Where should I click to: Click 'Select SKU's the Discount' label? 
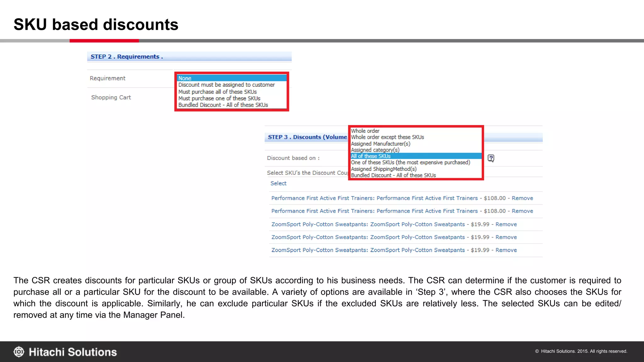tap(307, 173)
